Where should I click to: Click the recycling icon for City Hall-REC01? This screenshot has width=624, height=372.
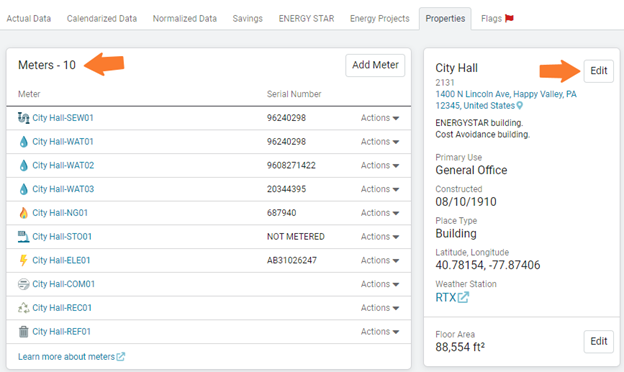click(x=23, y=308)
